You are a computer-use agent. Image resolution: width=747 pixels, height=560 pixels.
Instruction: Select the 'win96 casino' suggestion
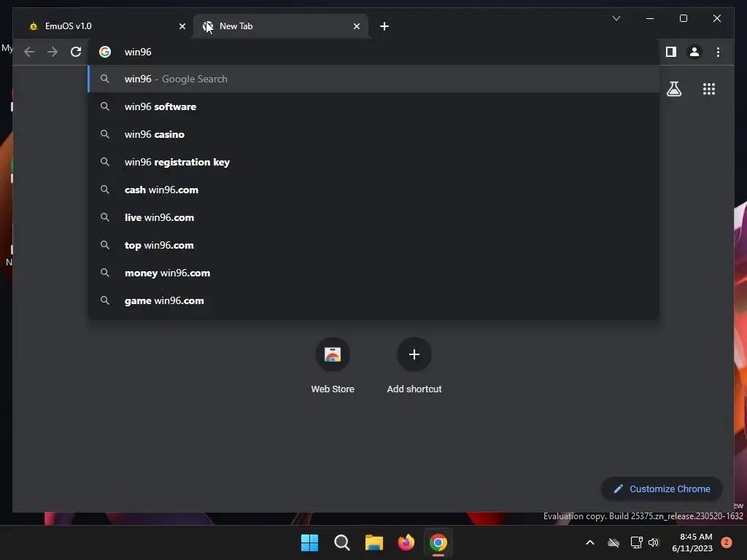[x=374, y=134]
